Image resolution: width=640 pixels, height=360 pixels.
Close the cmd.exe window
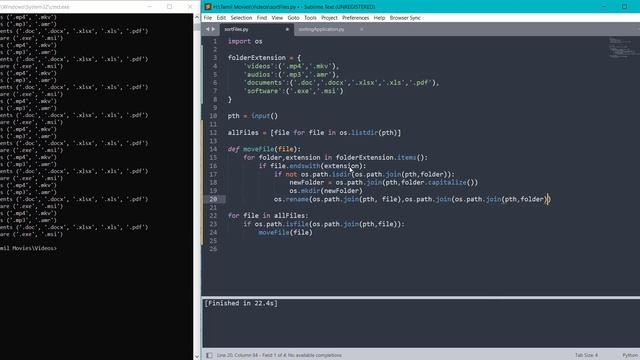coord(190,7)
